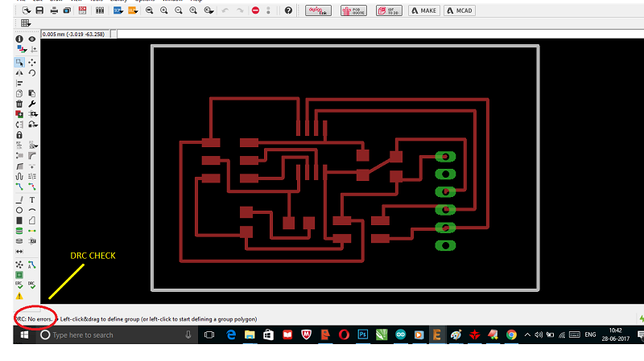Open Chrome from the taskbar
The image size is (644, 361).
pos(511,334)
